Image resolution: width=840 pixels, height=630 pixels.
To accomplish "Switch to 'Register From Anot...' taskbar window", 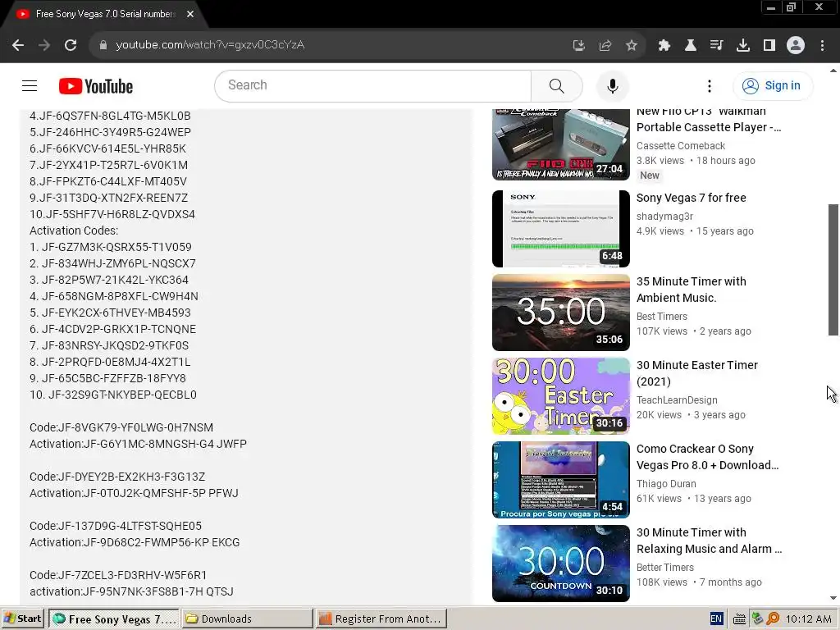I will click(x=381, y=619).
